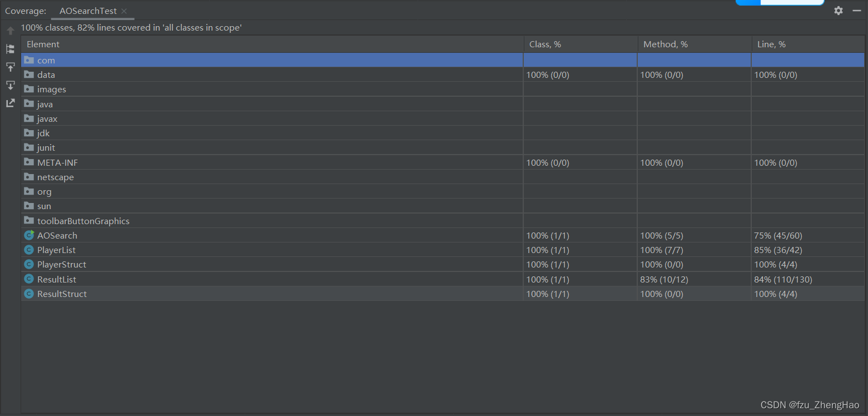Click the META-INF folder icon
The width and height of the screenshot is (868, 416).
click(x=29, y=162)
